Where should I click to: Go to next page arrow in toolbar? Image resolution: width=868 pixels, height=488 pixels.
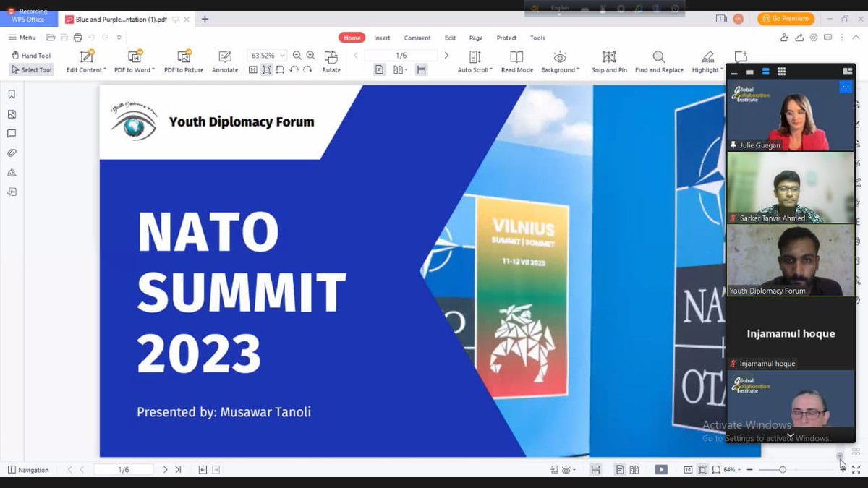[x=446, y=56]
